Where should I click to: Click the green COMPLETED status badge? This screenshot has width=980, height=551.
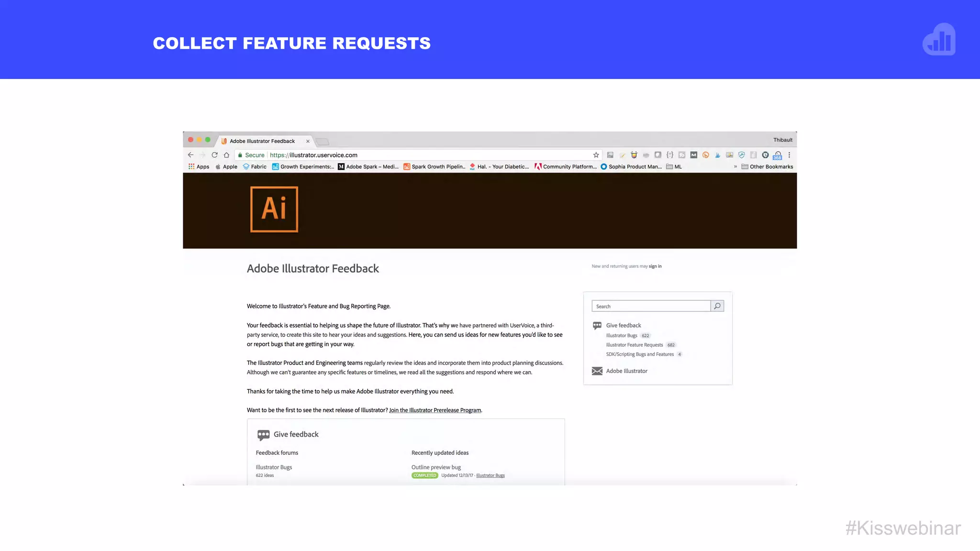pyautogui.click(x=425, y=475)
